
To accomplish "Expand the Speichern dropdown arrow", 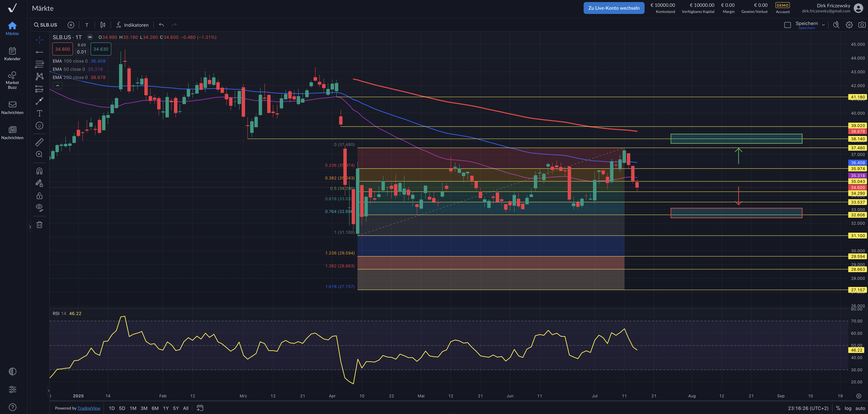I will (x=823, y=25).
